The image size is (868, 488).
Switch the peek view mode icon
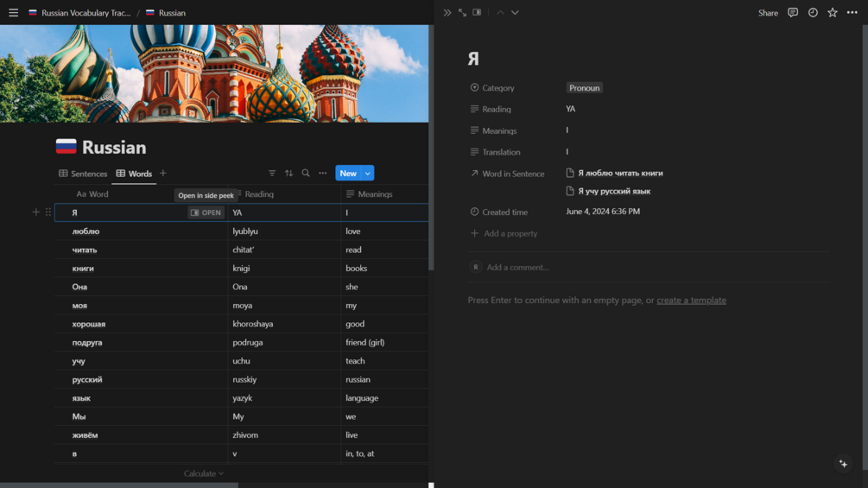click(477, 13)
